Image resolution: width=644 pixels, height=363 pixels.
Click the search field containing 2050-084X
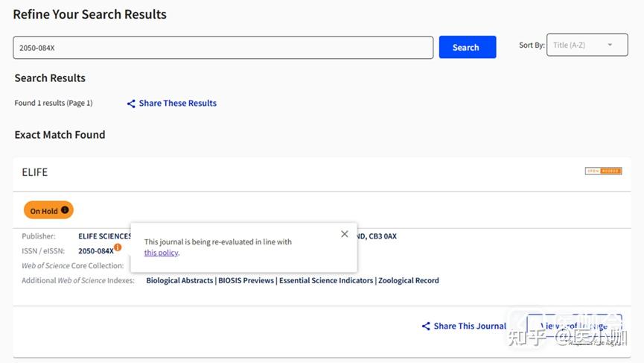tap(223, 48)
